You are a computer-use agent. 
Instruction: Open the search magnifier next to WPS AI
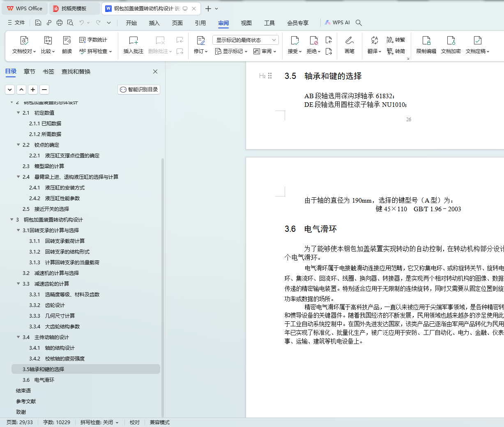coord(359,23)
